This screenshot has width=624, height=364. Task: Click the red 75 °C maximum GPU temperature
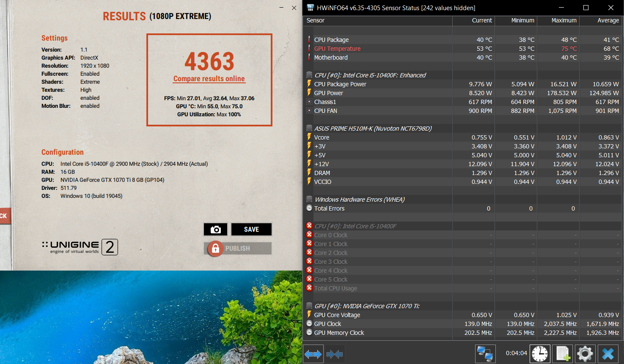click(569, 49)
